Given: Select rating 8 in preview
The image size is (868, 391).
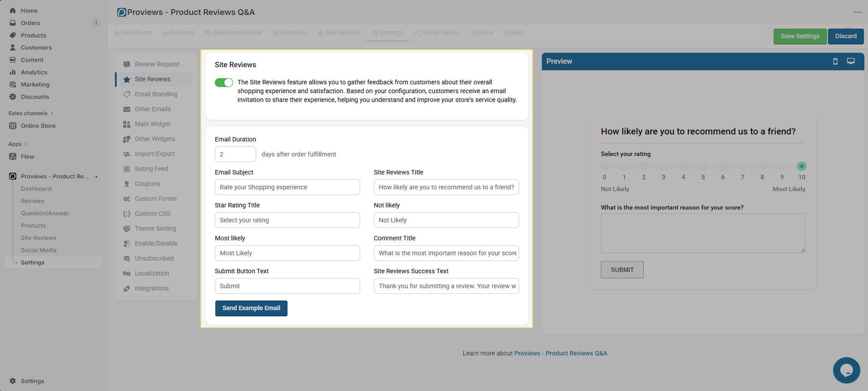Looking at the screenshot, I should pyautogui.click(x=762, y=166).
